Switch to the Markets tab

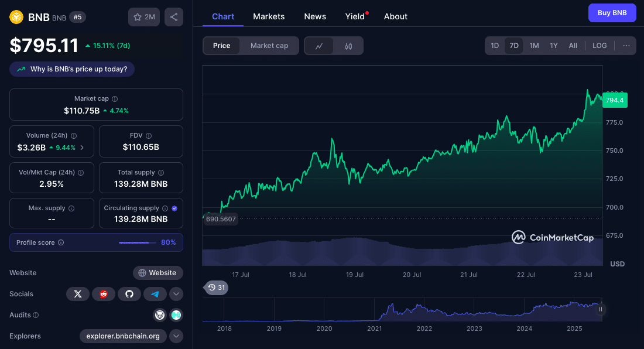(269, 16)
